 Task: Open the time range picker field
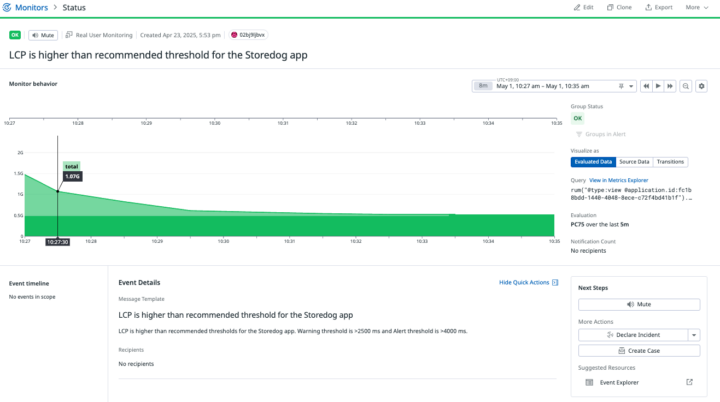(x=553, y=86)
